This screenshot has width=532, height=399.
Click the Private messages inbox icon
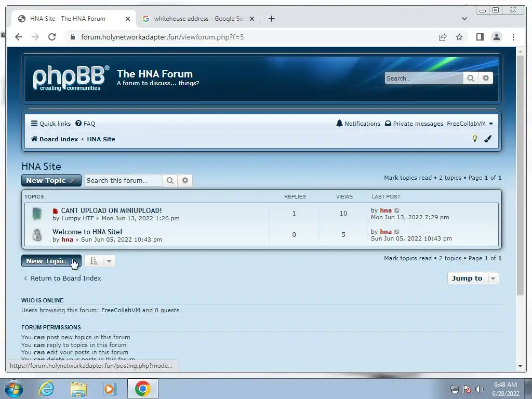[388, 123]
